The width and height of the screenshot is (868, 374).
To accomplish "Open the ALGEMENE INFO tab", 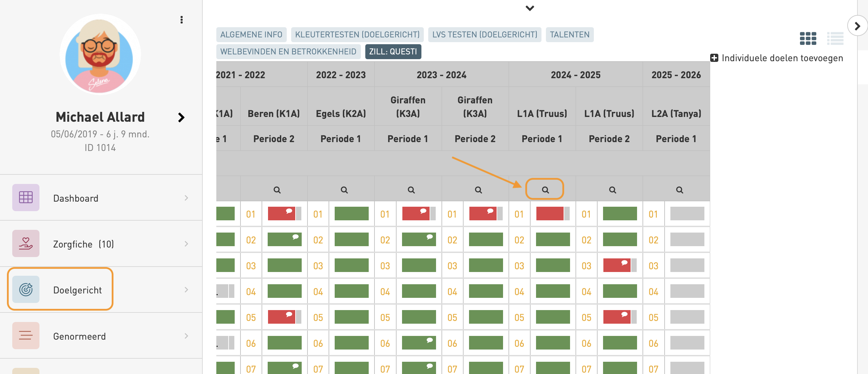I will click(251, 35).
